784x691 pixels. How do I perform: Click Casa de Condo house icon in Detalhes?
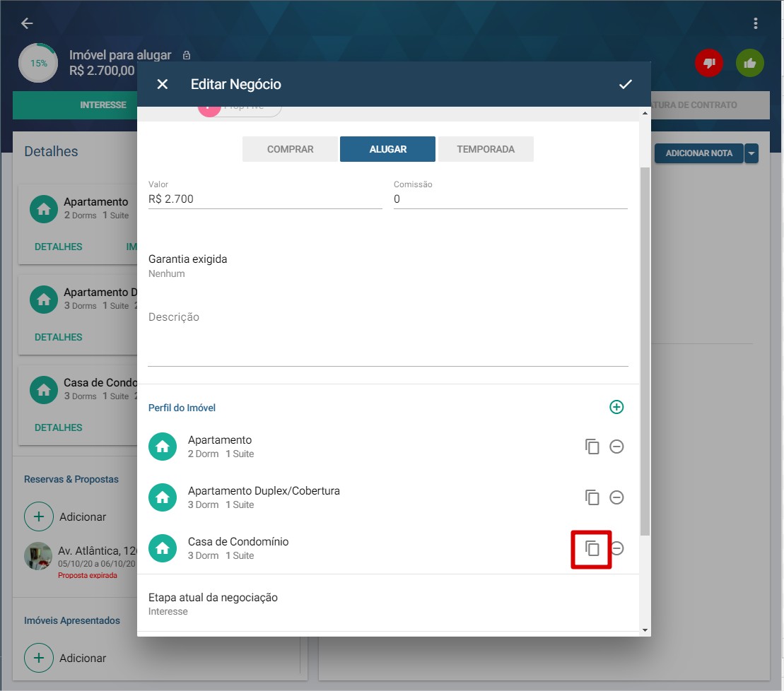44,390
